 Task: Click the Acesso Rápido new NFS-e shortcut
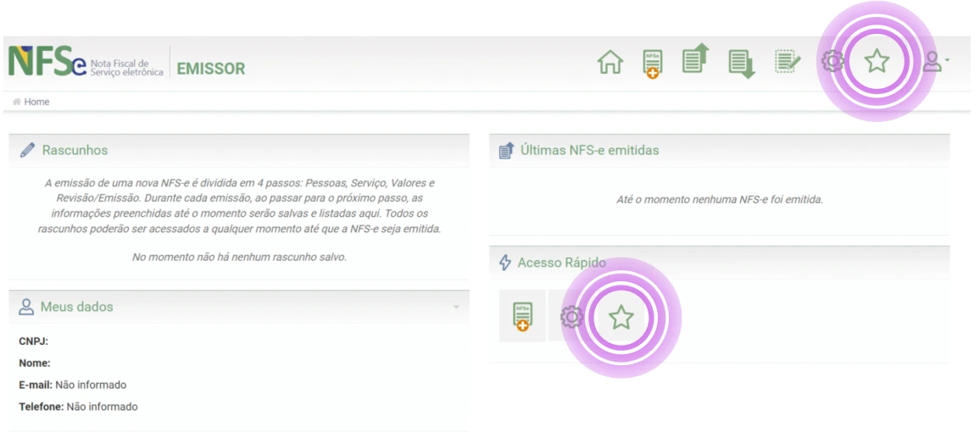click(x=521, y=316)
